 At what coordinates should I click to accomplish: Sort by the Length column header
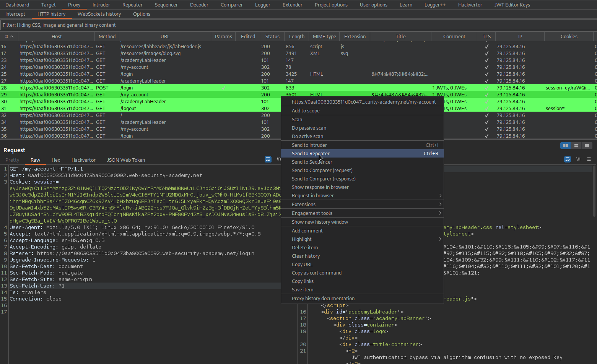[x=296, y=37]
